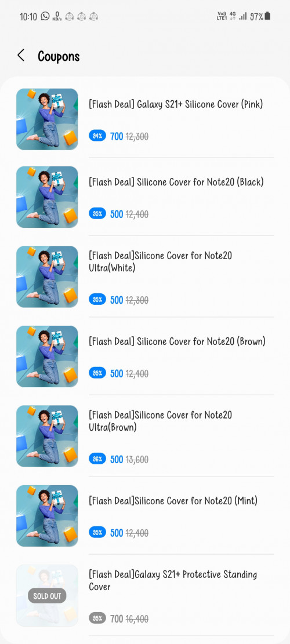Tap the battery icon in status bar
This screenshot has width=290, height=644.
267,16
